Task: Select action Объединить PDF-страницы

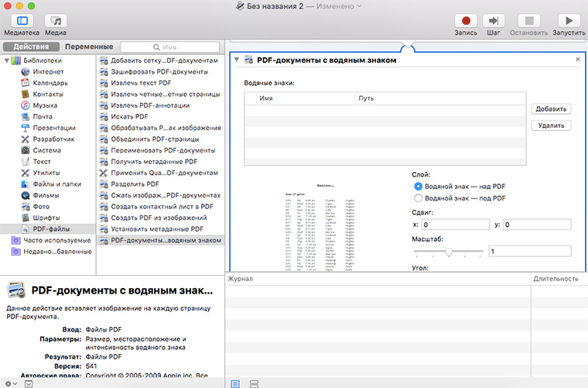Action: [x=160, y=139]
